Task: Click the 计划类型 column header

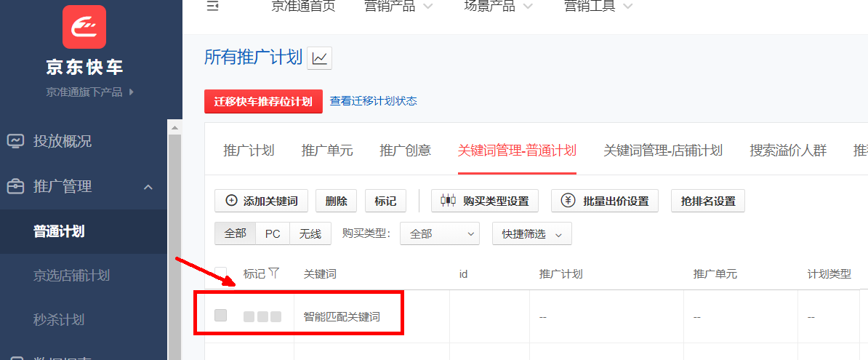Action: (x=829, y=273)
